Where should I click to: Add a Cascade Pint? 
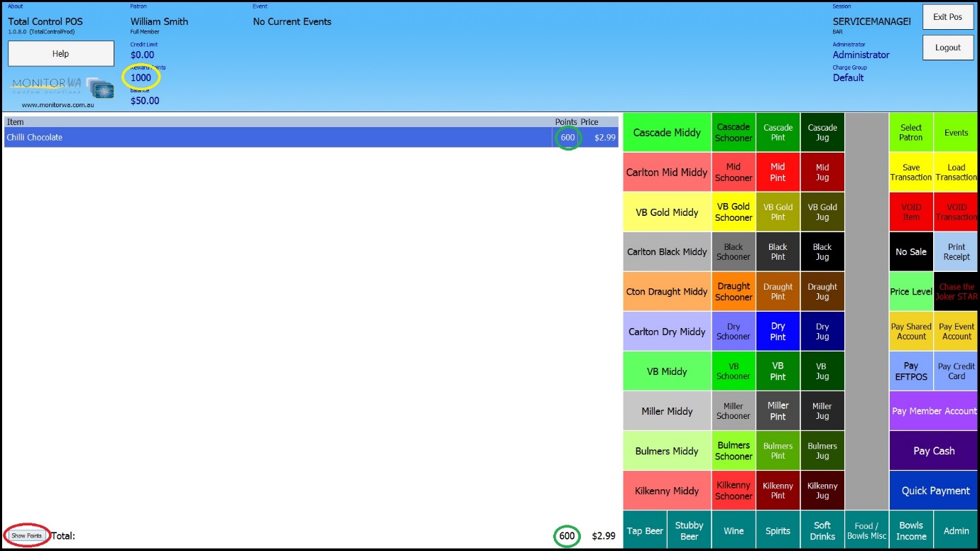click(x=778, y=132)
